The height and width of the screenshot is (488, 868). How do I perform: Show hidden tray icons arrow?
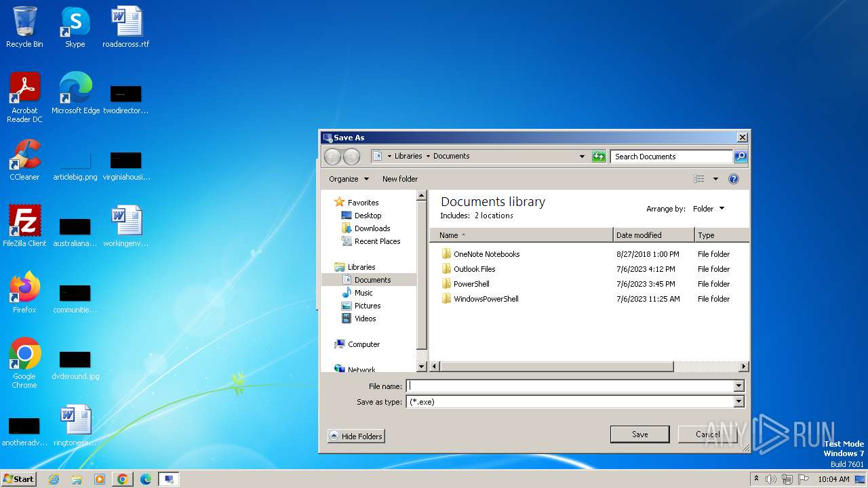(756, 479)
